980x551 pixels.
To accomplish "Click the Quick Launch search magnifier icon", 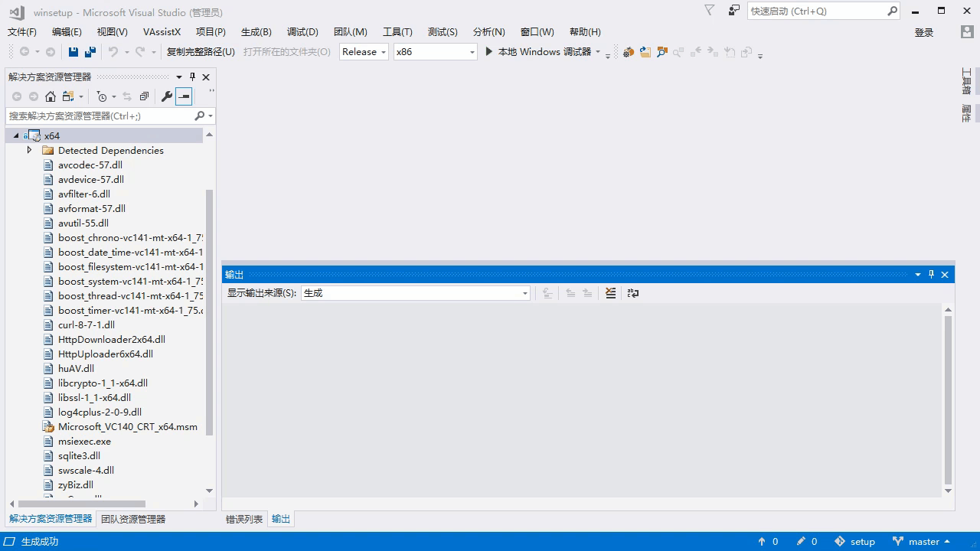I will point(892,11).
